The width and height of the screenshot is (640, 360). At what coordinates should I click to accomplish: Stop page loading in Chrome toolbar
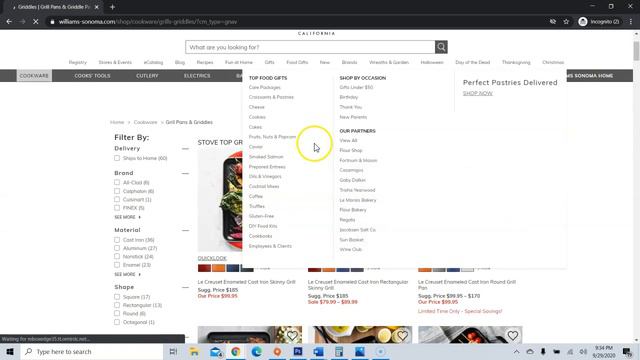[36, 22]
